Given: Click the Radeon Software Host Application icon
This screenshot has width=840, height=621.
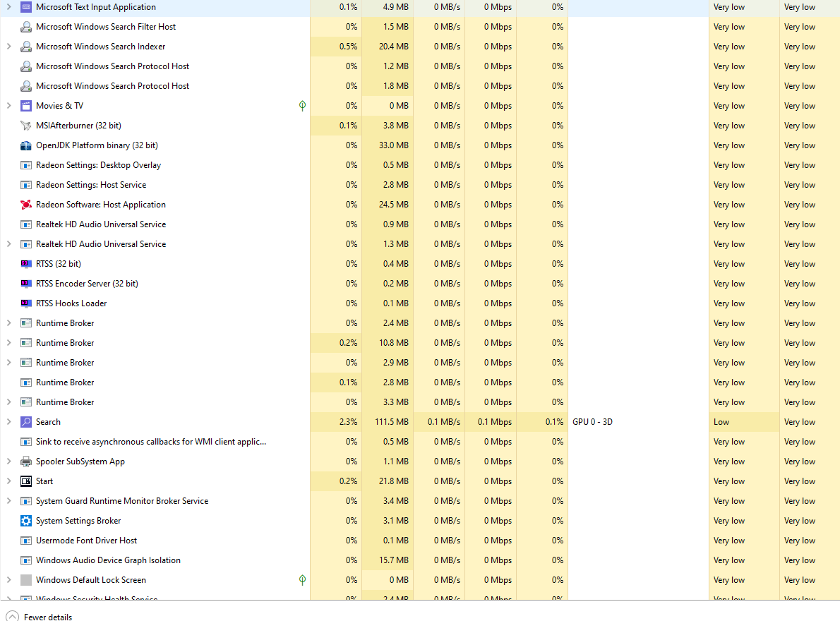Looking at the screenshot, I should tap(26, 205).
